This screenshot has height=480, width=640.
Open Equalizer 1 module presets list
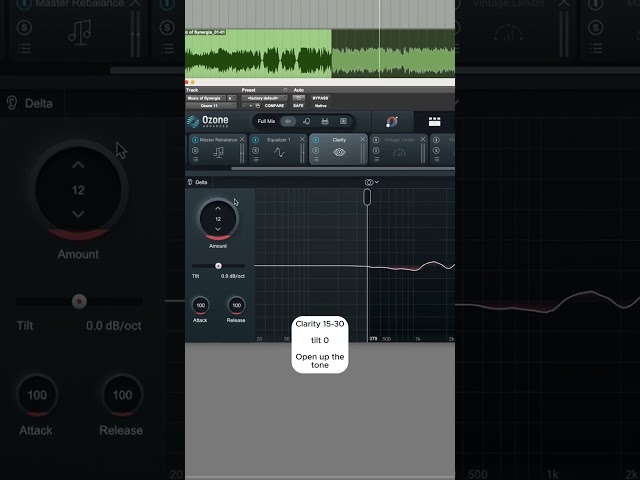pos(256,160)
